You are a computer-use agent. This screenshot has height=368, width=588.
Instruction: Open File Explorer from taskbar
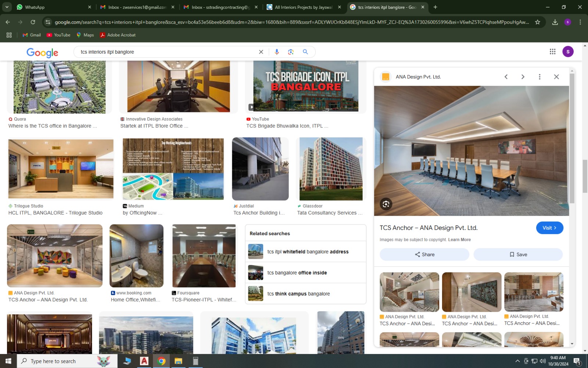point(178,361)
